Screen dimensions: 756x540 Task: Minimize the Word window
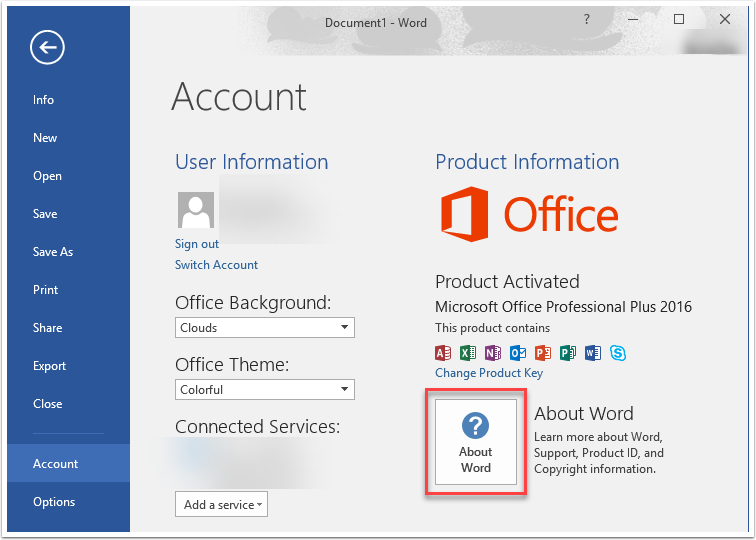(633, 19)
